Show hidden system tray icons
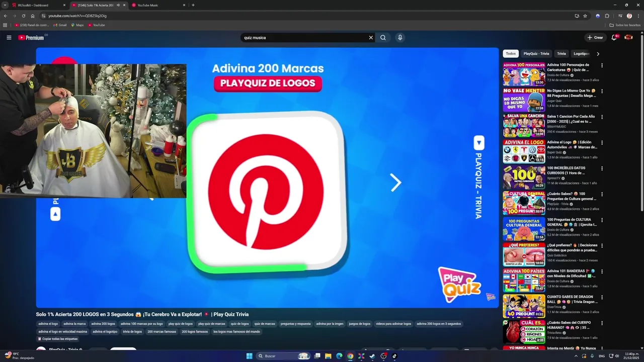644x362 pixels. click(576, 356)
